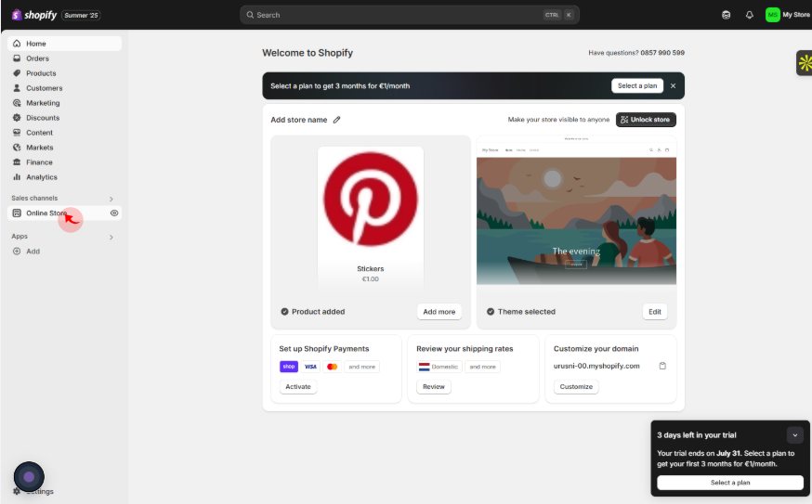Click Edit next to Theme selected
This screenshot has width=812, height=504.
click(655, 312)
